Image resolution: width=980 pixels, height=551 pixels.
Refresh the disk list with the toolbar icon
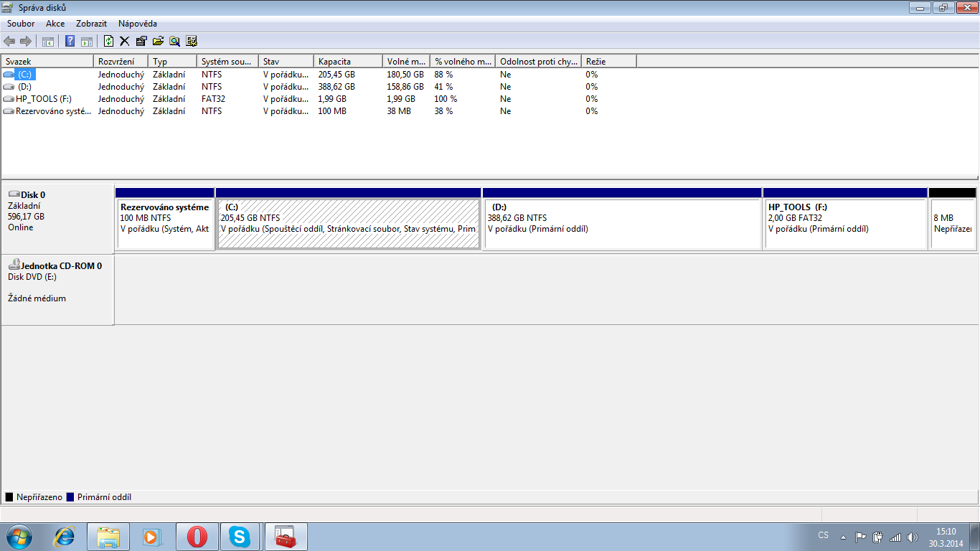click(109, 41)
